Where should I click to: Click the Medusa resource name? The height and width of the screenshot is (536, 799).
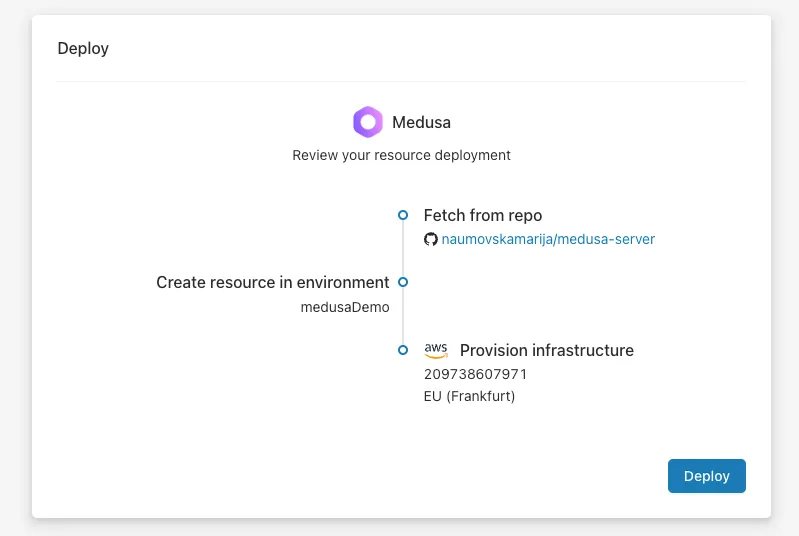(x=421, y=122)
